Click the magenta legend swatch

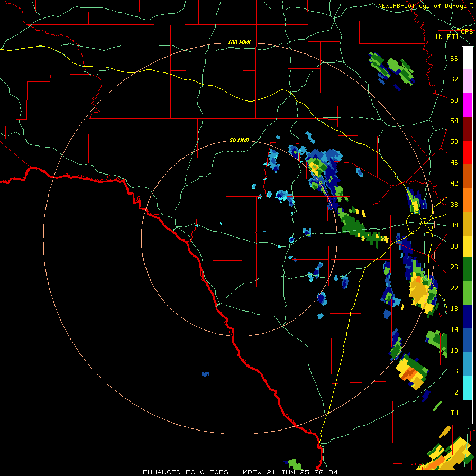click(467, 105)
